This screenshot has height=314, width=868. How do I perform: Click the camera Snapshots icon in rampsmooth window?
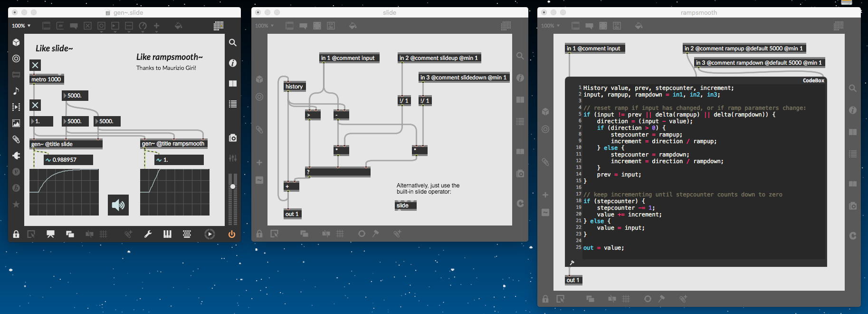853,206
